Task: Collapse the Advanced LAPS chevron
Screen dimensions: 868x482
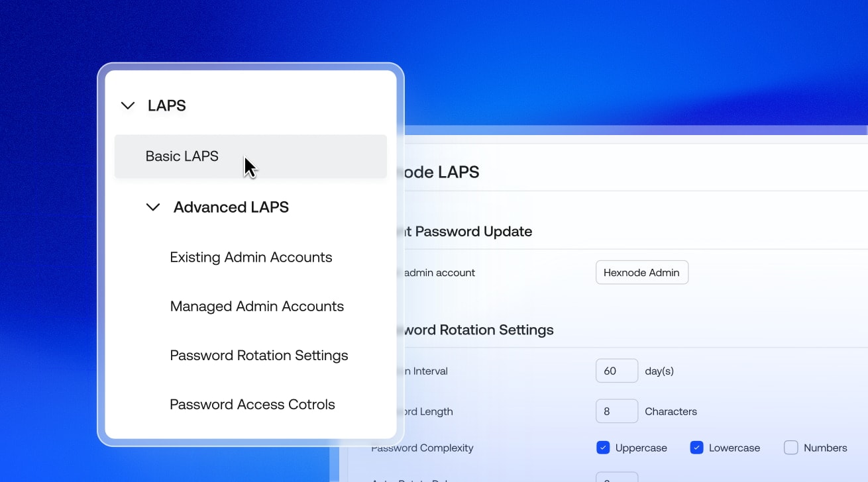Action: click(x=153, y=207)
